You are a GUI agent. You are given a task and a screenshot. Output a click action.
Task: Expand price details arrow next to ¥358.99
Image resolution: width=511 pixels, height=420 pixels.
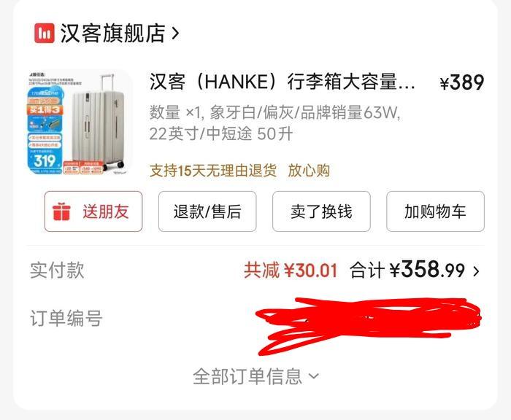pyautogui.click(x=476, y=271)
